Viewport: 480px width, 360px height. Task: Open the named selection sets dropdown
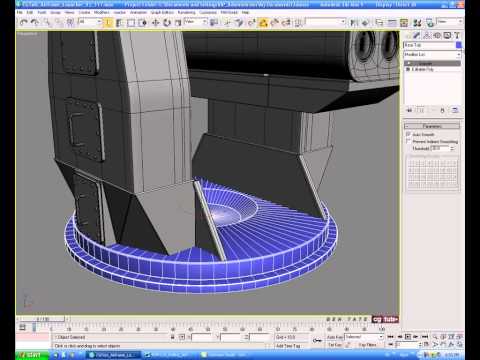(325, 22)
